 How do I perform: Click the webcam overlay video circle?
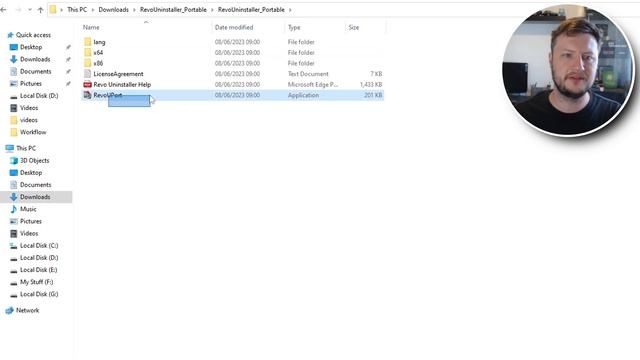click(x=568, y=70)
